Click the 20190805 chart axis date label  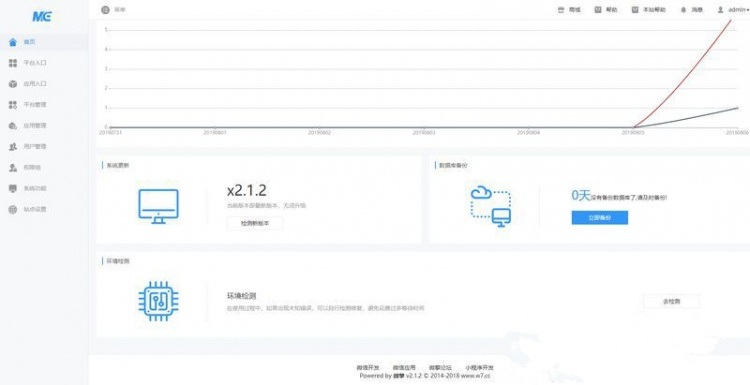(x=632, y=132)
